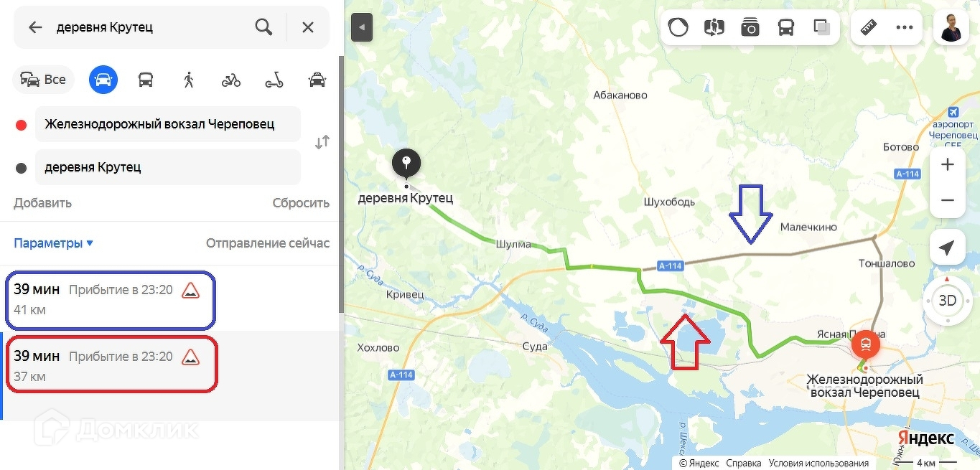The image size is (980, 470).
Task: Open the three-dots more tools menu
Action: (905, 28)
